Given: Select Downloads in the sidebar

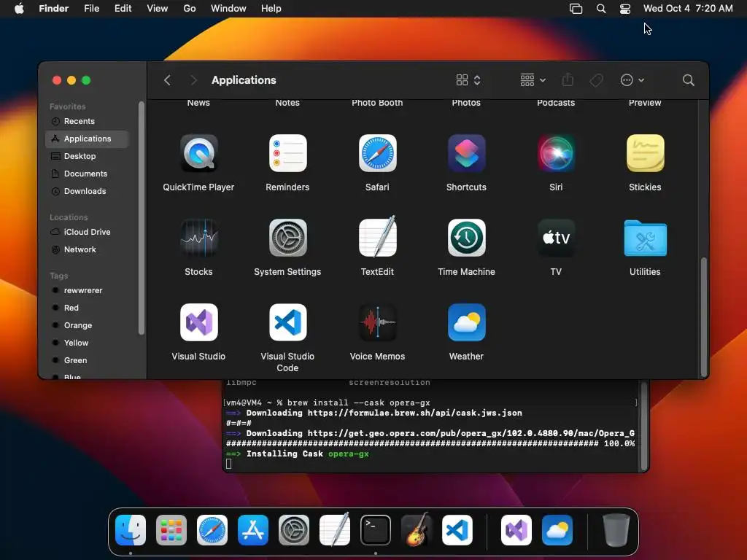Looking at the screenshot, I should pos(87,191).
